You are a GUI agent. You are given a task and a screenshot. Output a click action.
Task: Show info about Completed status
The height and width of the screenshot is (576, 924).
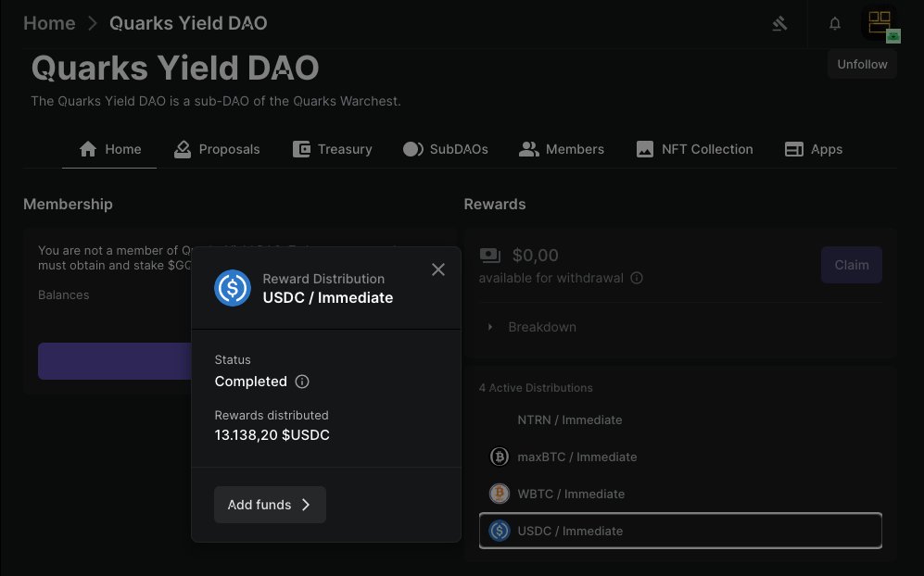[302, 382]
